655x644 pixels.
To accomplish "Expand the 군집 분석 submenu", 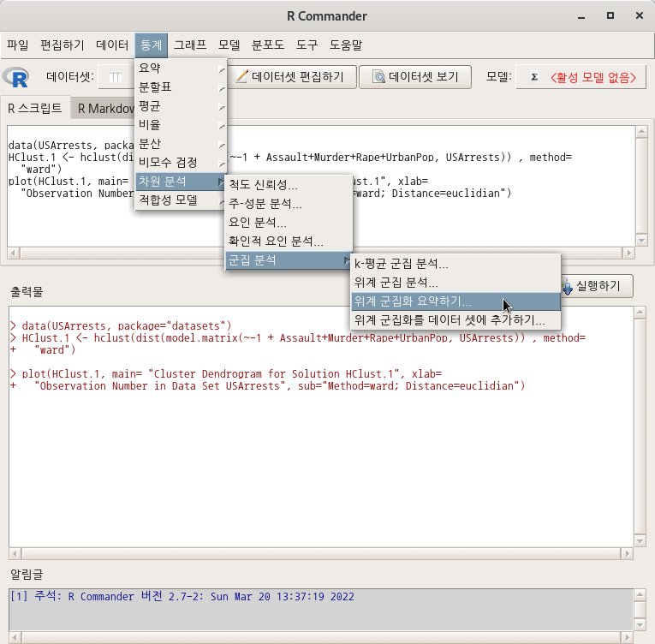I will pyautogui.click(x=289, y=260).
